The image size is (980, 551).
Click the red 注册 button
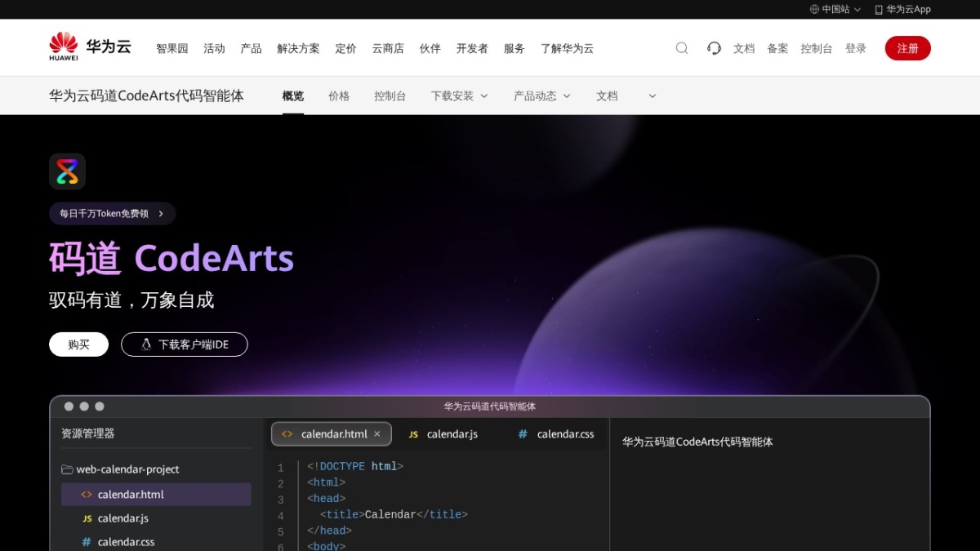point(907,48)
